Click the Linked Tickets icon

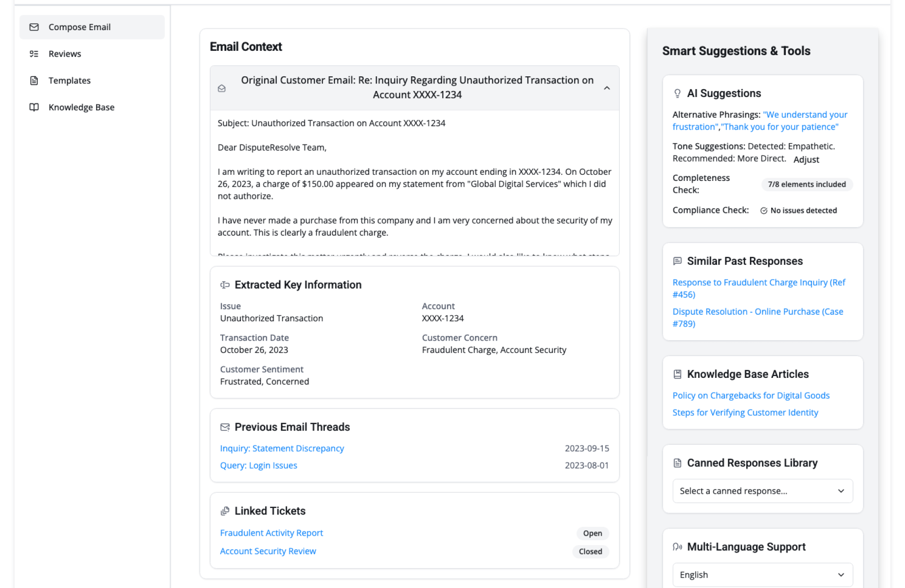pos(225,511)
